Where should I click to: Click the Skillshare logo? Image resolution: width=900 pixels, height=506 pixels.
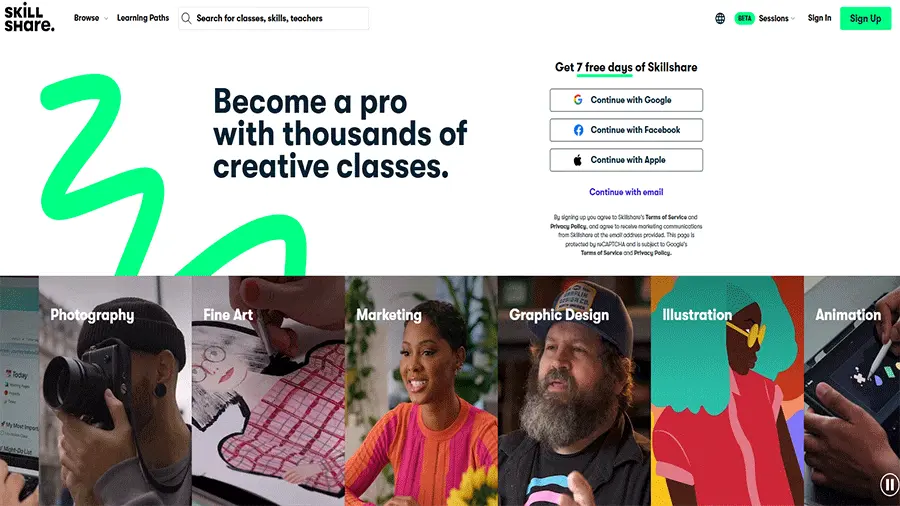pos(29,17)
